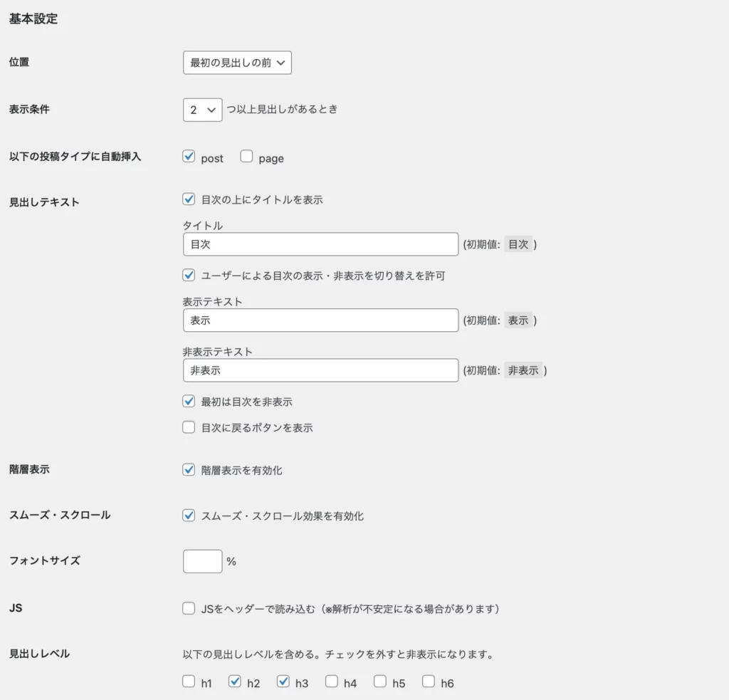The width and height of the screenshot is (729, 700).
Task: Check the h6 heading level box
Action: pyautogui.click(x=428, y=681)
